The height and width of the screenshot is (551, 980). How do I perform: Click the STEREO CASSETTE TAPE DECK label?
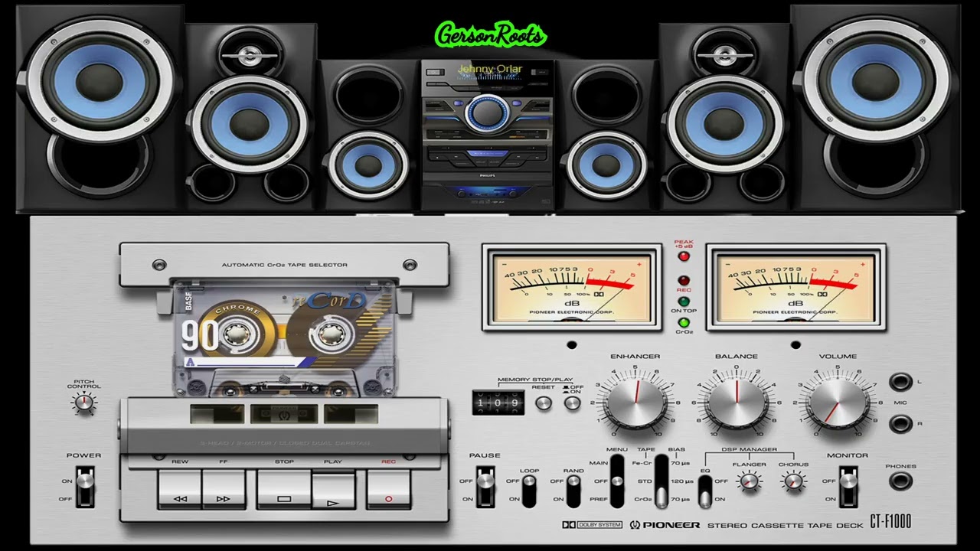click(784, 525)
